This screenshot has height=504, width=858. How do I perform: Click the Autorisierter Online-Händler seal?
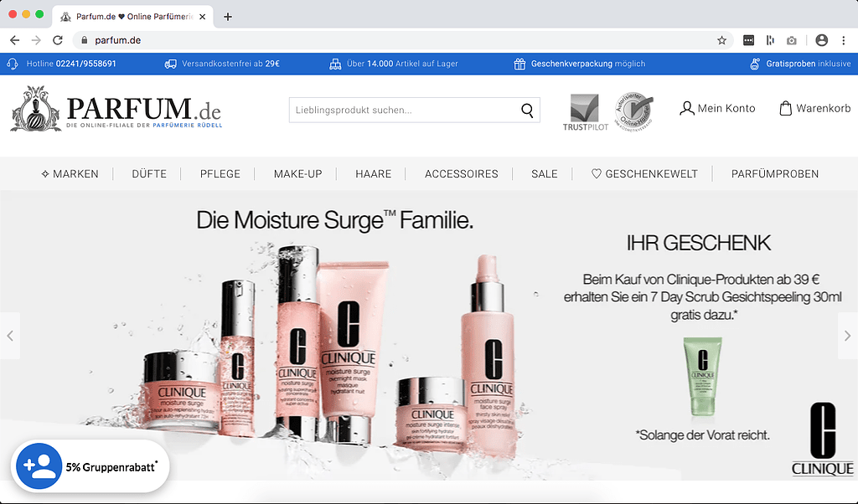click(x=633, y=111)
